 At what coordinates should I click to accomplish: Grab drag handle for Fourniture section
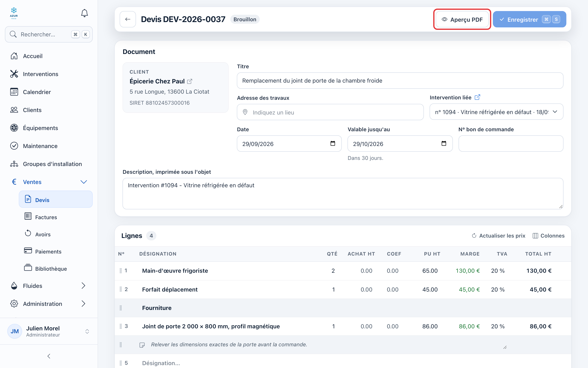pos(121,308)
